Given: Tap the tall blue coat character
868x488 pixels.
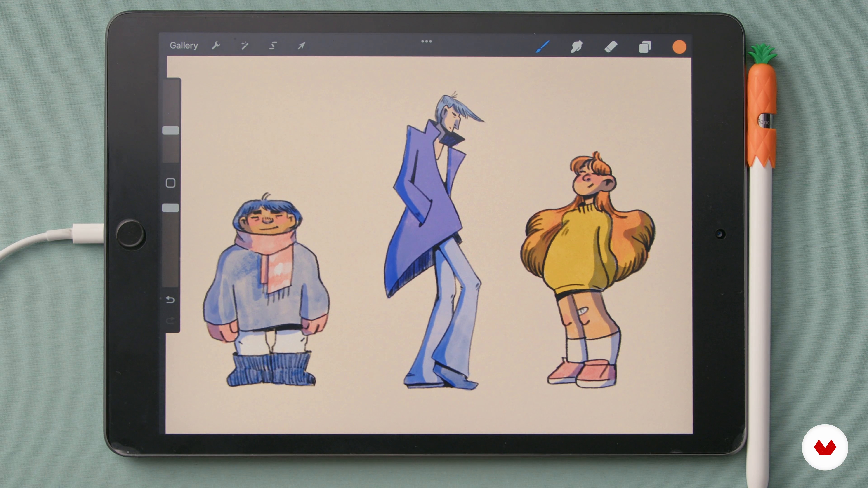Looking at the screenshot, I should point(435,241).
